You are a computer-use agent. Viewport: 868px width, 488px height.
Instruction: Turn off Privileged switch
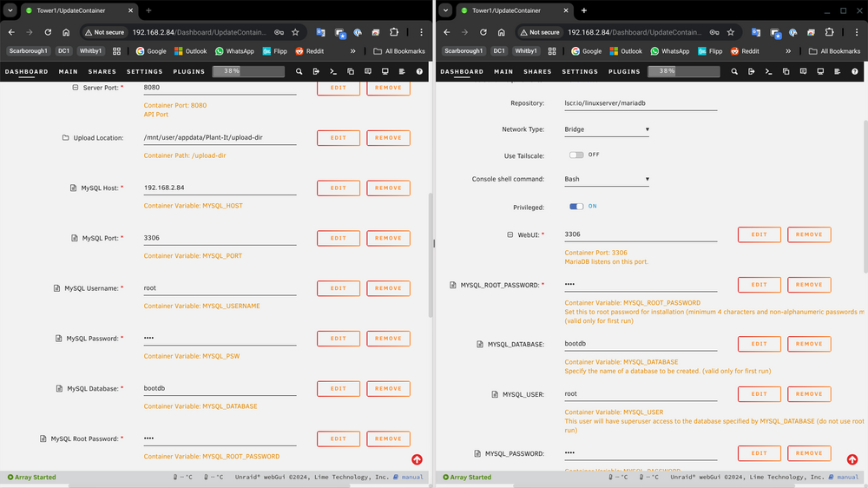click(x=576, y=206)
